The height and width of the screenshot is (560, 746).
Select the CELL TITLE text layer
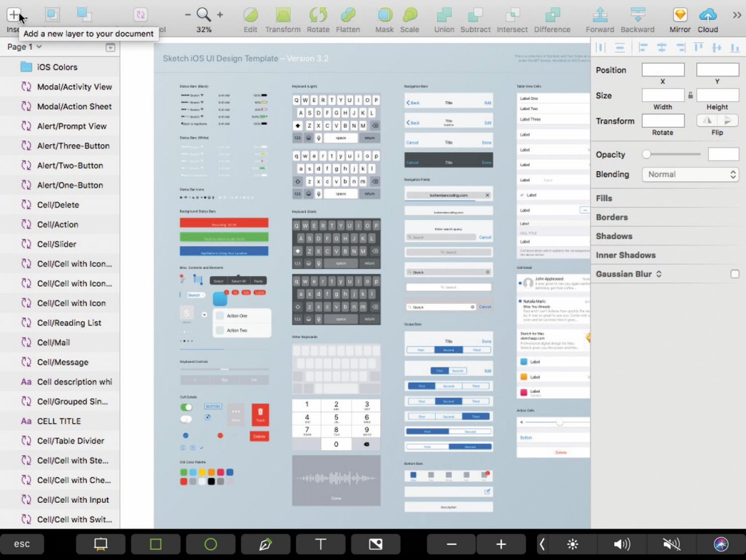click(60, 421)
